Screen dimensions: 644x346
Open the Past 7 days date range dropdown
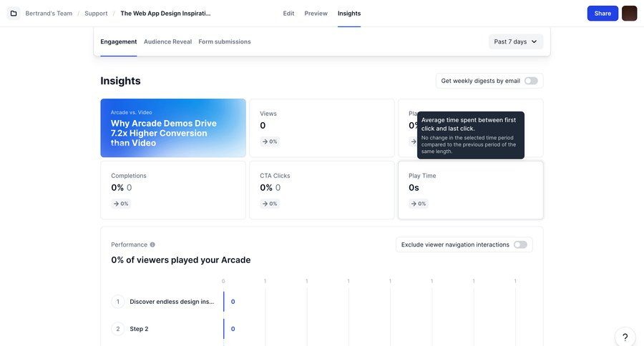click(515, 41)
